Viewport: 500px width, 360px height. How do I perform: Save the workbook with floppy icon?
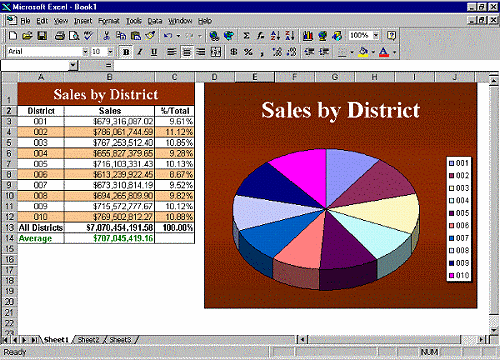coord(42,36)
